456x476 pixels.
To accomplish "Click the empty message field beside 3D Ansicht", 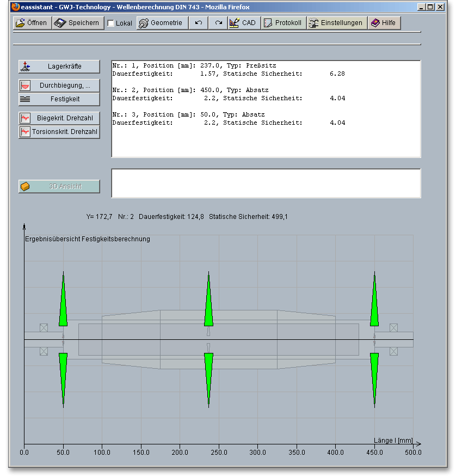I will click(266, 184).
